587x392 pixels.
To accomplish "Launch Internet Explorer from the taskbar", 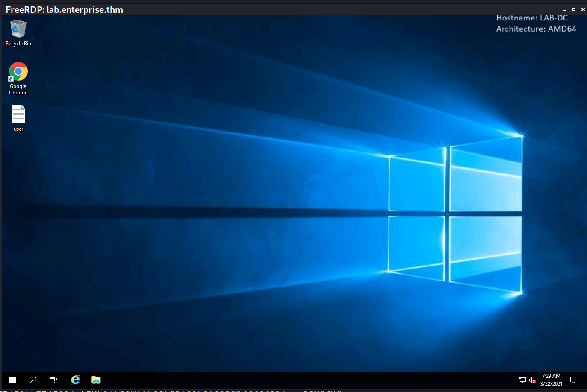I will click(x=75, y=380).
